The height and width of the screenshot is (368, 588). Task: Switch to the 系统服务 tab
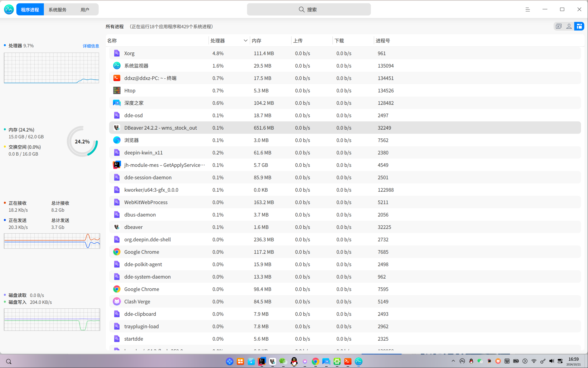pyautogui.click(x=58, y=9)
